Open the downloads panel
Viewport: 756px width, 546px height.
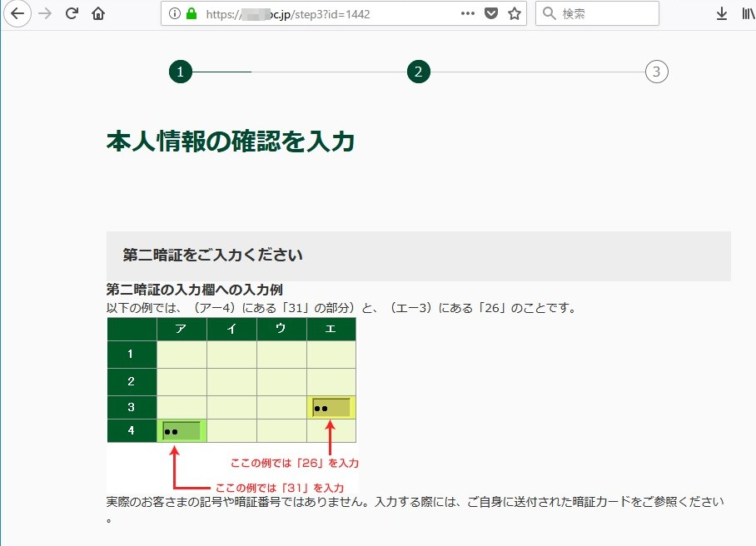721,14
